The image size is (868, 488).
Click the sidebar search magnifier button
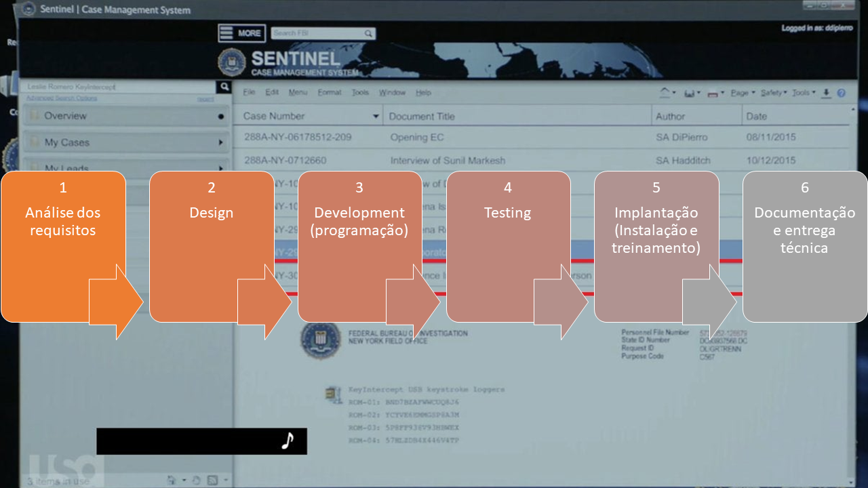tap(224, 87)
